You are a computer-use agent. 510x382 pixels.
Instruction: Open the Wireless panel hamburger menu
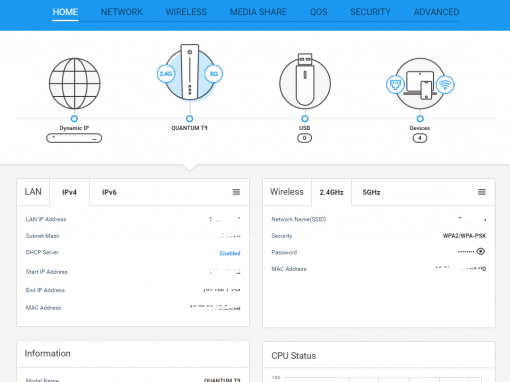[482, 192]
